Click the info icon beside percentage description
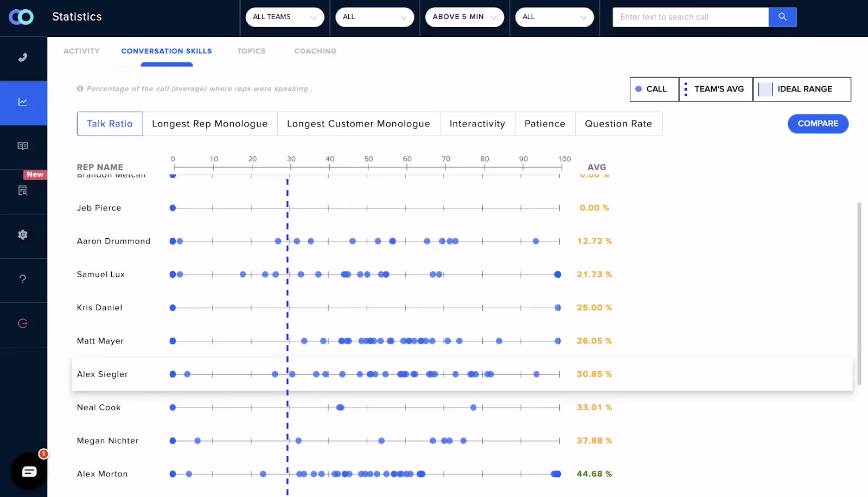Screen dimensions: 868x497 (x=80, y=88)
